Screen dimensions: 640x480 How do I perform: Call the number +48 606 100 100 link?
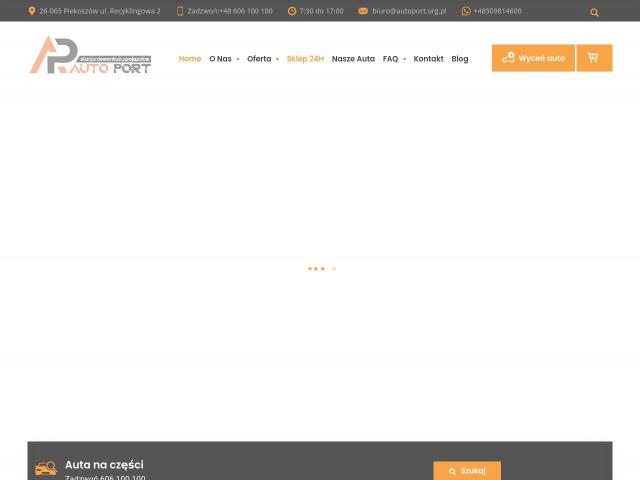(230, 11)
